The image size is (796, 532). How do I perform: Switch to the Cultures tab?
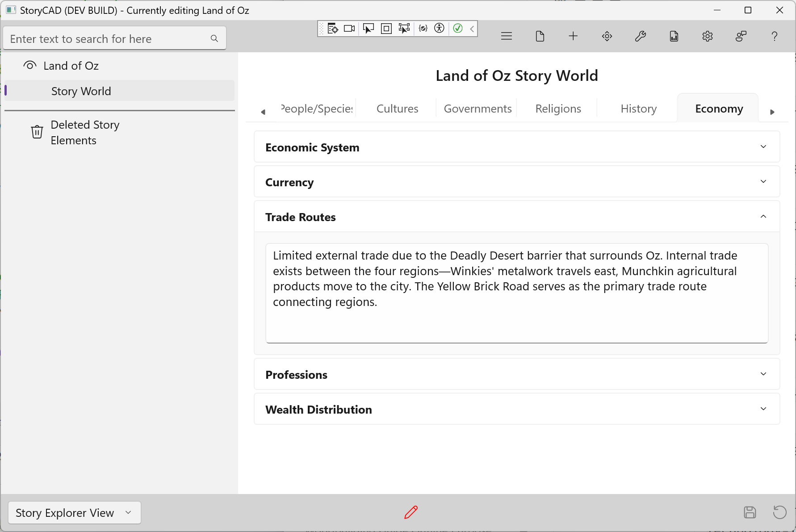point(397,109)
